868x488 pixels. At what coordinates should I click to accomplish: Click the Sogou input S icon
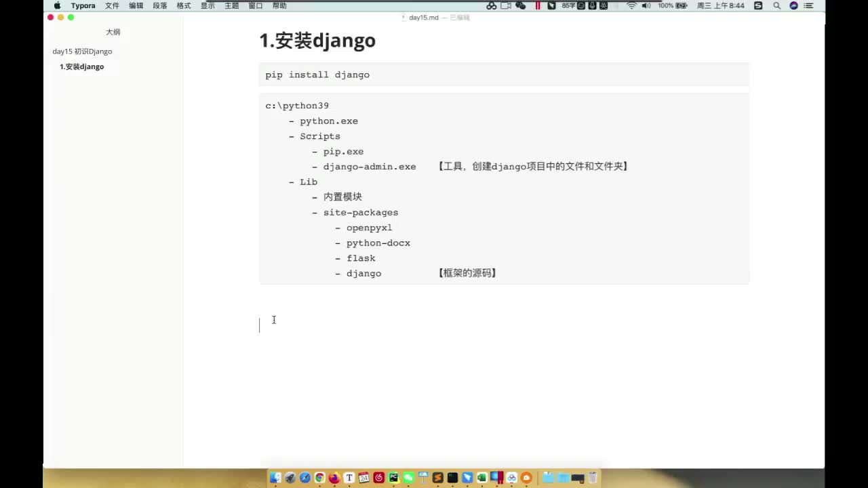[x=758, y=5]
